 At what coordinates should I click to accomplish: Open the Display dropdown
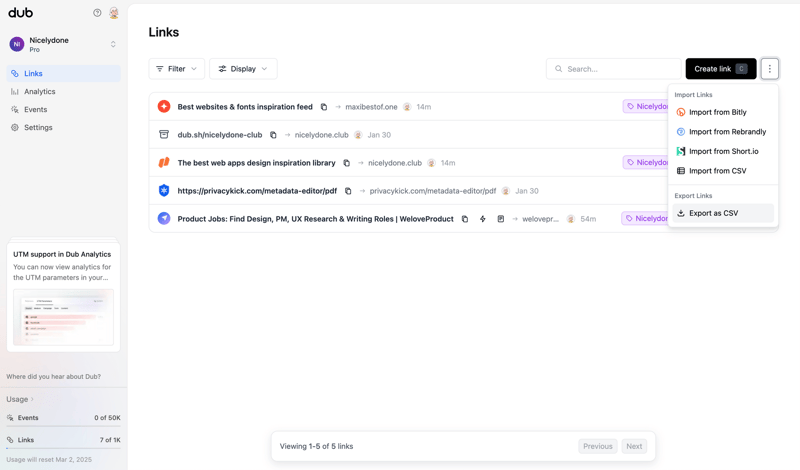tap(243, 69)
